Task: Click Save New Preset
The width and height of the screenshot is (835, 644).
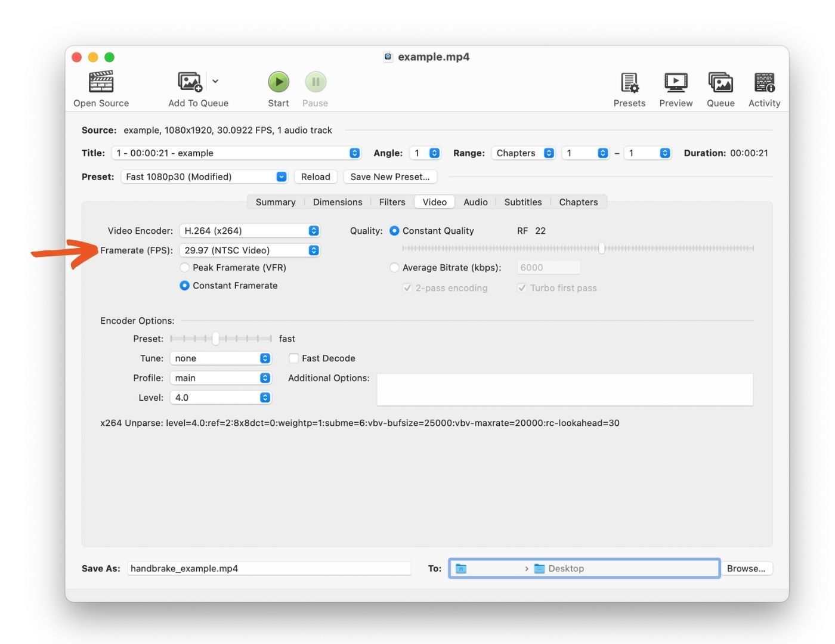Action: click(x=389, y=177)
